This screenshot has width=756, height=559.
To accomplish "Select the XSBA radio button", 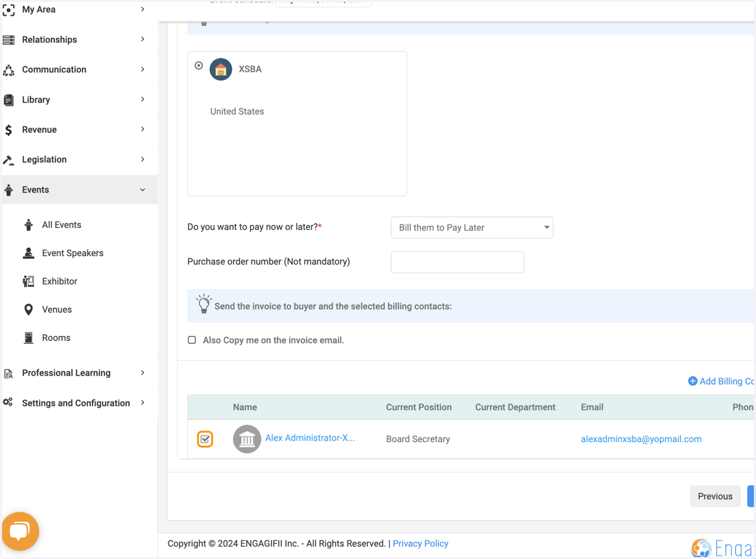I will [199, 65].
